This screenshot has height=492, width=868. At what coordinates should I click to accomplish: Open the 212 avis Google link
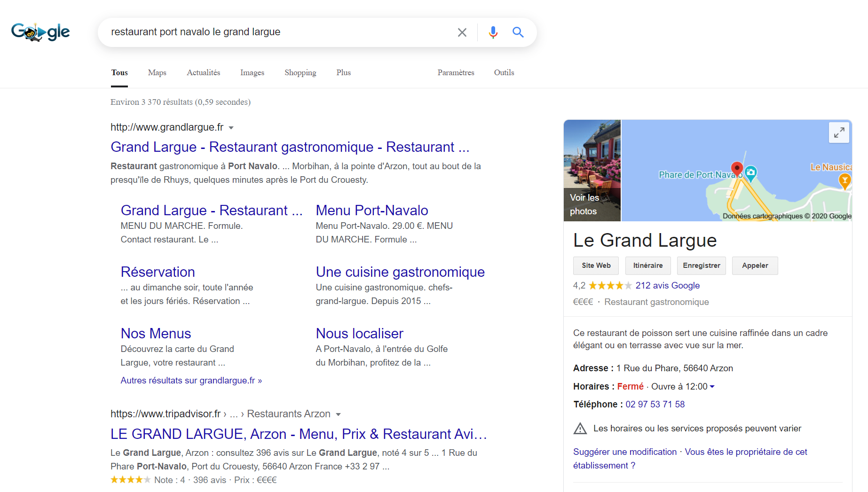tap(668, 285)
